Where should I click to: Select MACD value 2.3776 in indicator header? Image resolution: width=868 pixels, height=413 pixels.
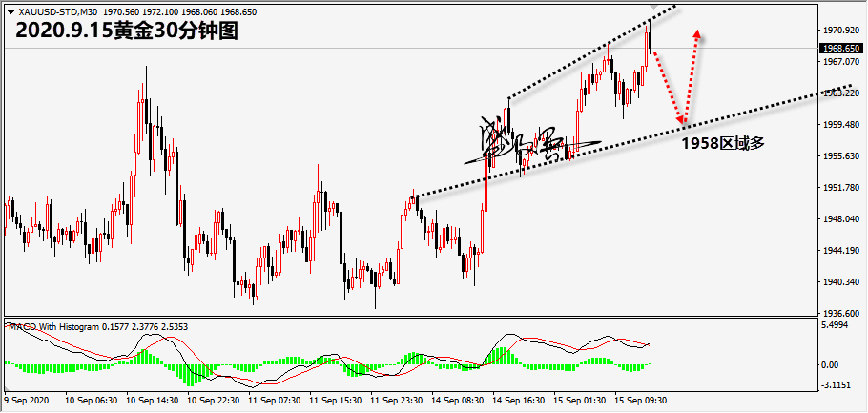click(144, 327)
